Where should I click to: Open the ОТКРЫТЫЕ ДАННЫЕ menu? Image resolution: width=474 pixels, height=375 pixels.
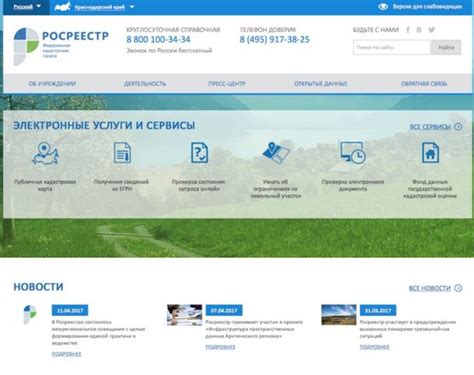321,84
